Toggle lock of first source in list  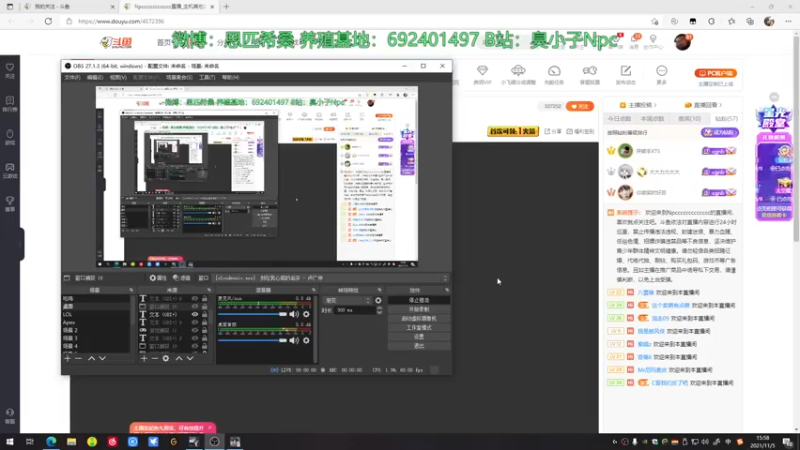[x=205, y=298]
